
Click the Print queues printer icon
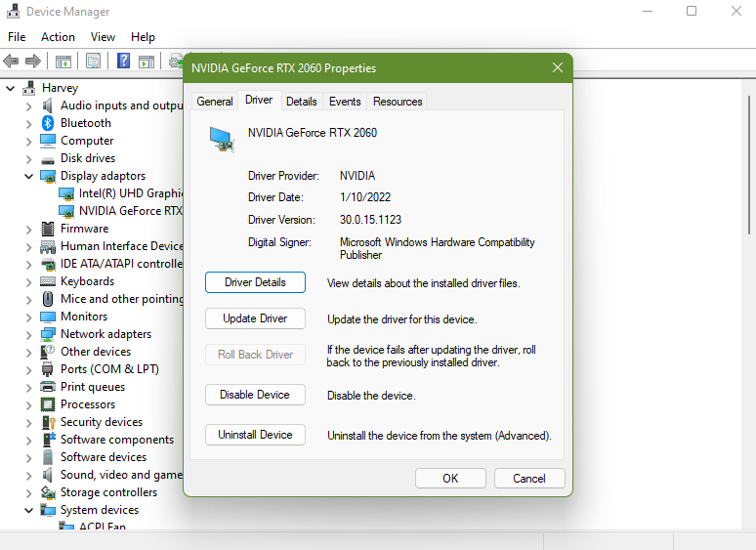pyautogui.click(x=48, y=387)
